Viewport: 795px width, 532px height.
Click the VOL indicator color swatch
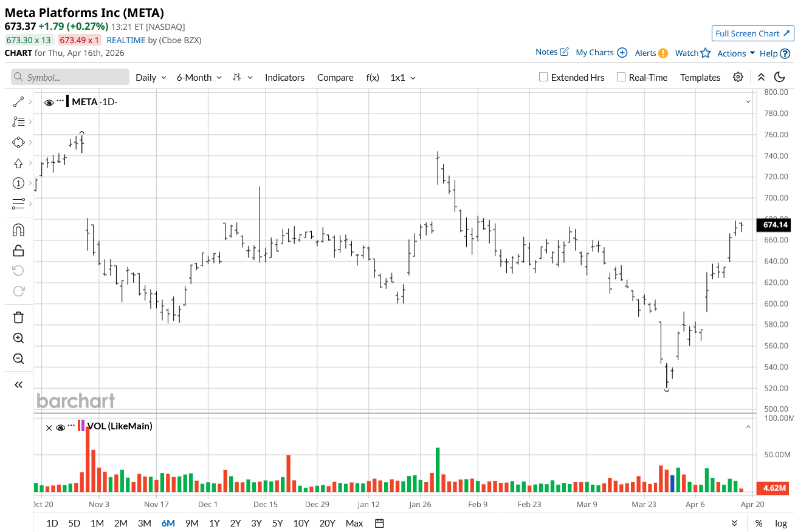point(81,425)
